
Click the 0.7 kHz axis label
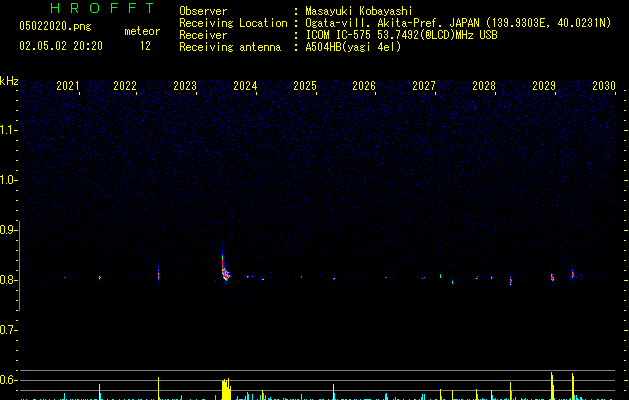click(8, 330)
